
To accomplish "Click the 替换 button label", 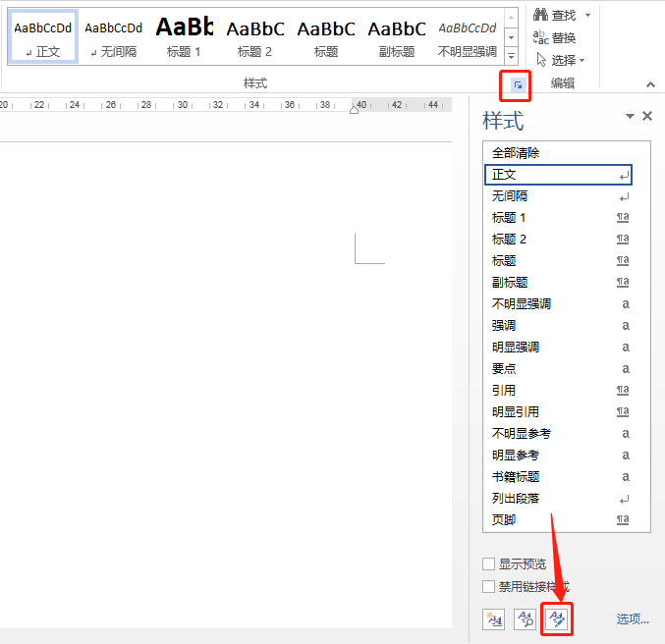I will click(564, 37).
